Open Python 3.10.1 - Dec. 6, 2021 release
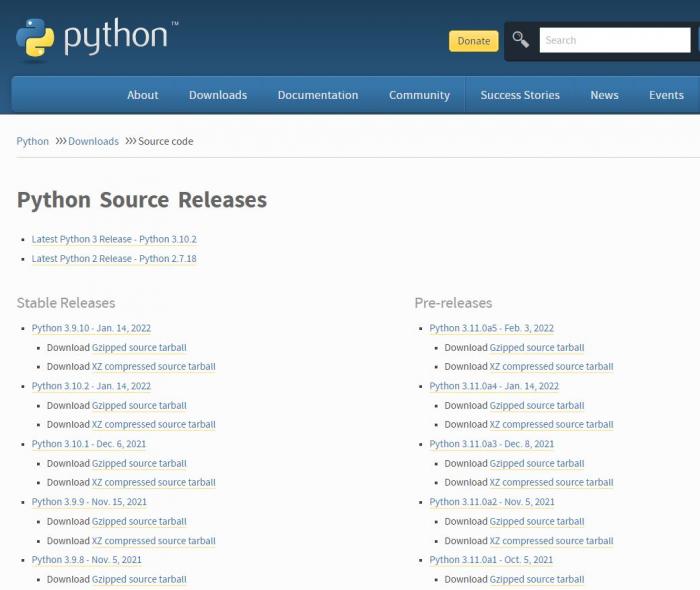The width and height of the screenshot is (700, 590). 89,444
